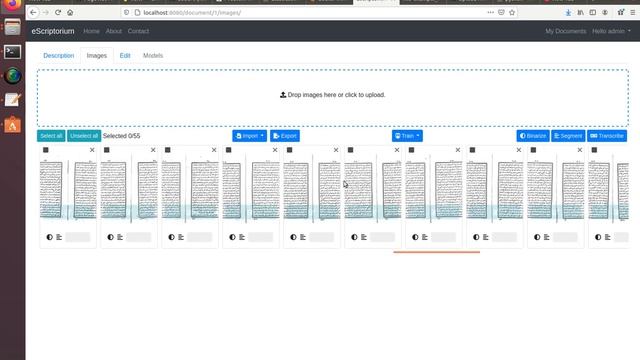
Task: Launch the text editor from the dock
Action: point(13,100)
